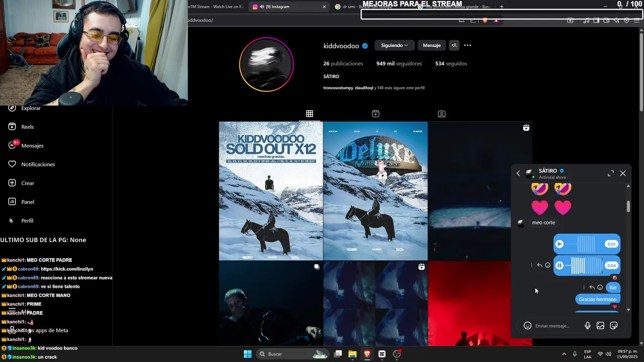Open the Deluxe arena post
Viewport: 644px width, 362px height.
375,191
